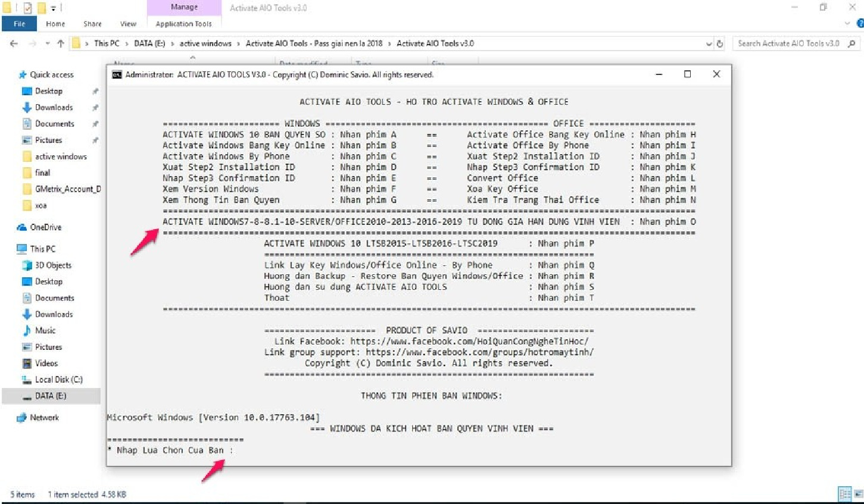Click the search magnifier icon

tap(851, 43)
